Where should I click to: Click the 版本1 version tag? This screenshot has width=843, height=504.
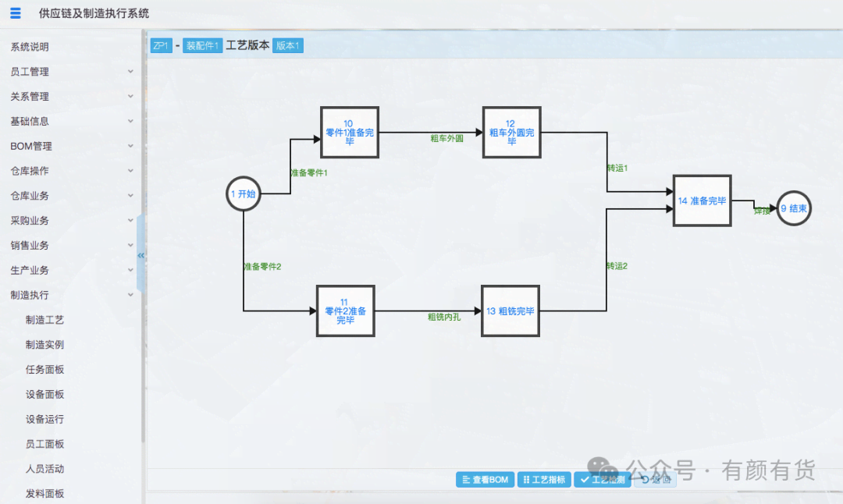pos(287,46)
